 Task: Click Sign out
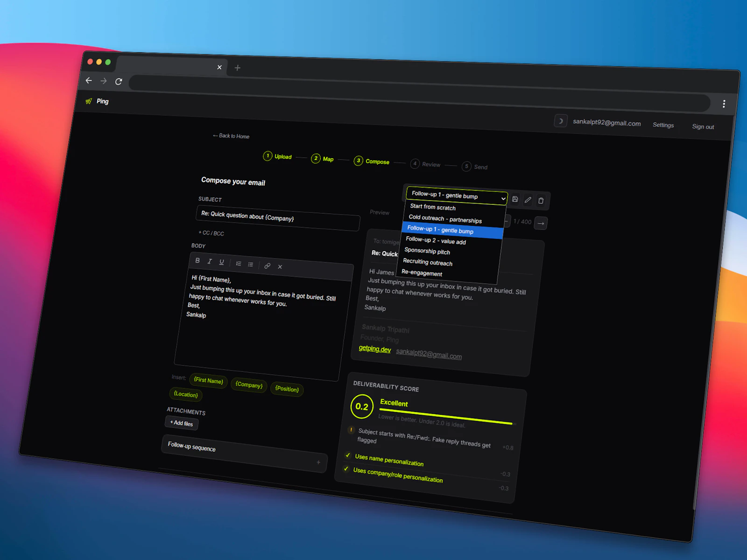703,126
